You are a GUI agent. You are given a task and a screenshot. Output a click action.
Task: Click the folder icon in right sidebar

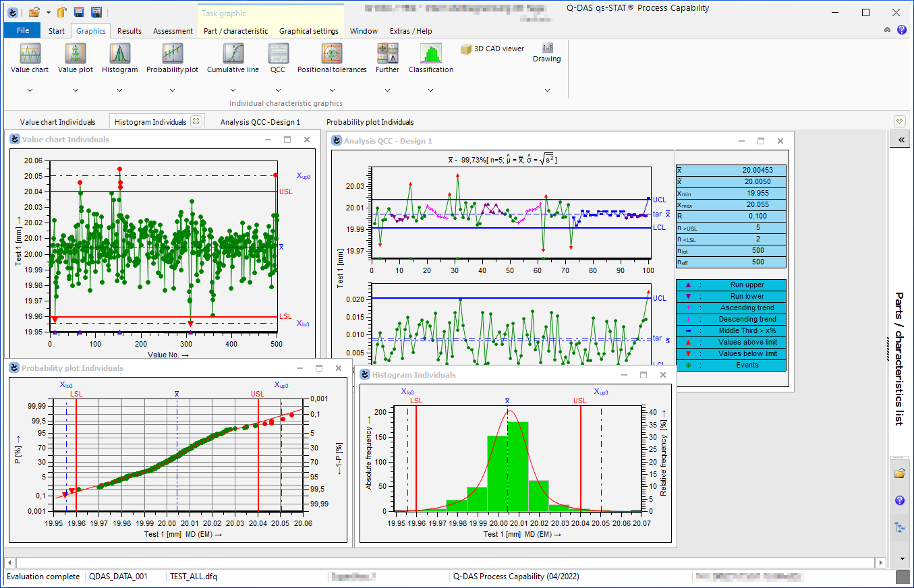click(x=899, y=473)
